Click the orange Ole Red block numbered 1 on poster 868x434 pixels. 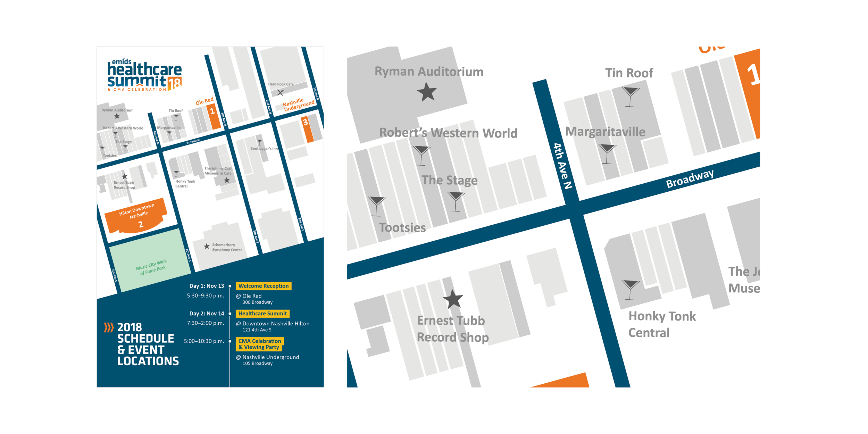coord(213,116)
